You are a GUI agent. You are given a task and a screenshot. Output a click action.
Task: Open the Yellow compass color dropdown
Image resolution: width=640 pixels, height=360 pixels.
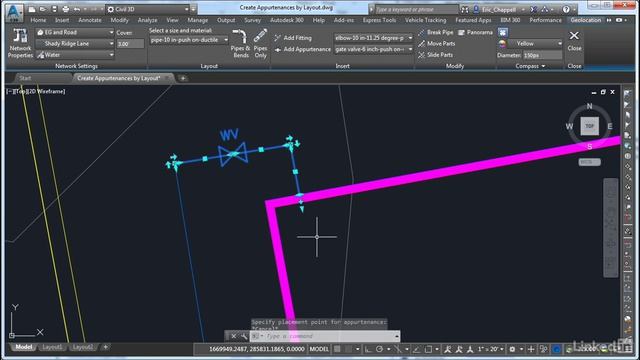click(x=536, y=44)
